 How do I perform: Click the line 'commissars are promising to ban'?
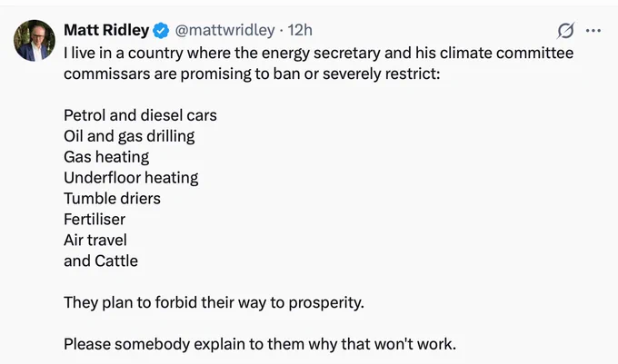[252, 74]
